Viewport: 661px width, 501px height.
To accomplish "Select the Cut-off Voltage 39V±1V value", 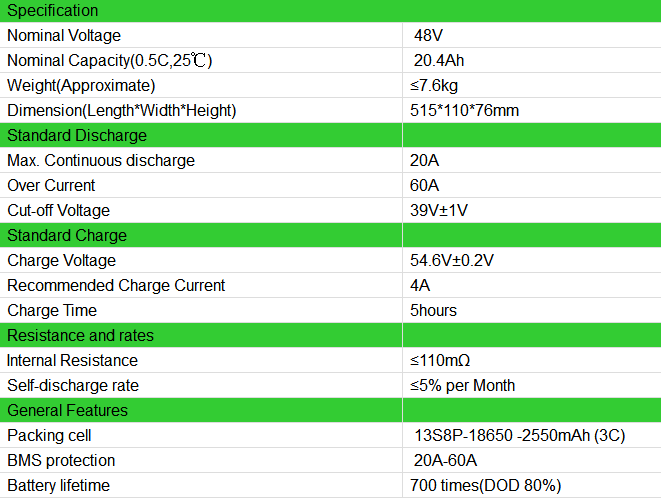I will pos(438,210).
